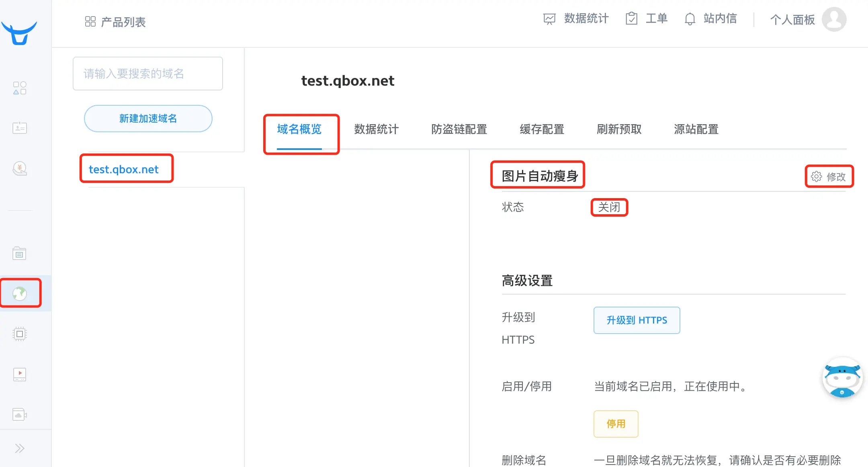Click the 新建加速域名 button
The image size is (868, 467).
click(x=148, y=119)
